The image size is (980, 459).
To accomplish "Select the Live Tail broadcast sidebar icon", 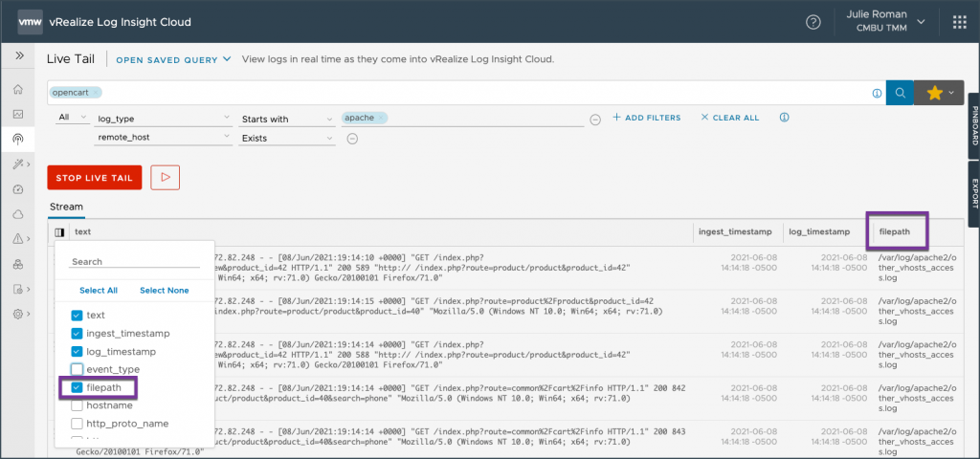I will tap(18, 139).
